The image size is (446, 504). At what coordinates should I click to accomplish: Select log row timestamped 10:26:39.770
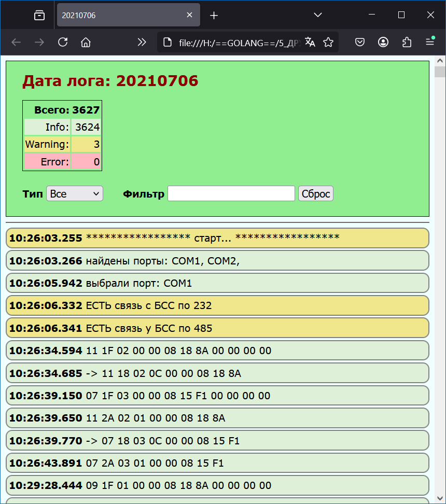218,440
